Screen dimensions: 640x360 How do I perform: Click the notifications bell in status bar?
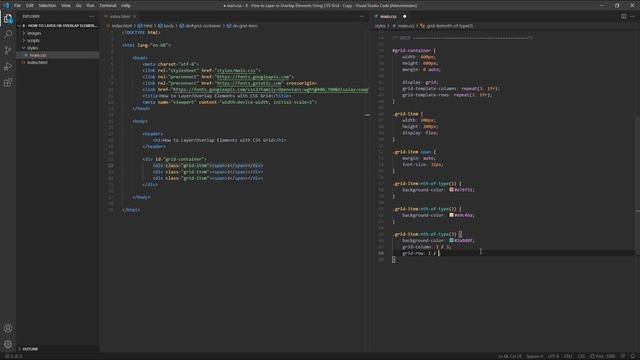(x=633, y=356)
